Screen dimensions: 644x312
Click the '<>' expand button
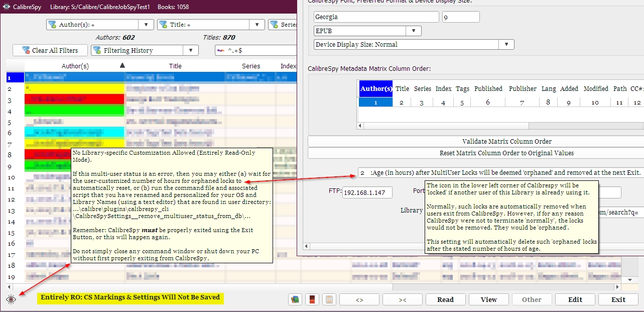point(359,299)
